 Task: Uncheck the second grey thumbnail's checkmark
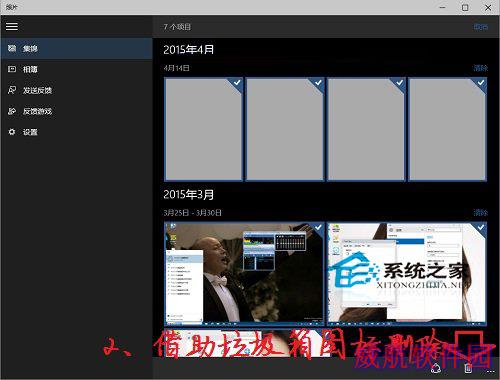pos(318,82)
